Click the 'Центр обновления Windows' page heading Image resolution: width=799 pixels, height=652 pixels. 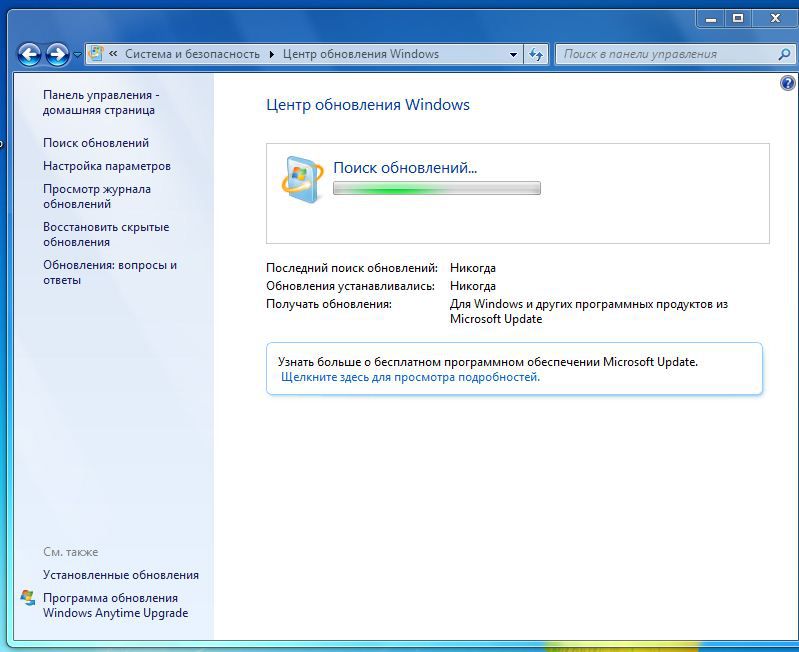pos(368,105)
